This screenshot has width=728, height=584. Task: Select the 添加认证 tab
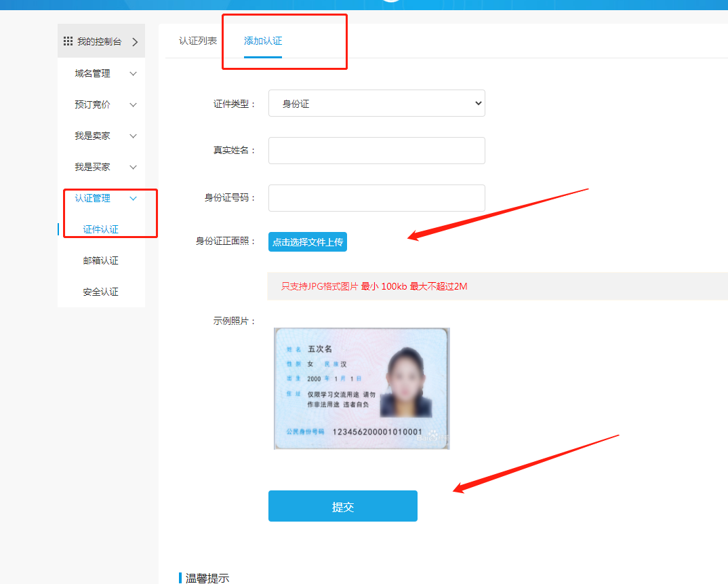[x=263, y=41]
